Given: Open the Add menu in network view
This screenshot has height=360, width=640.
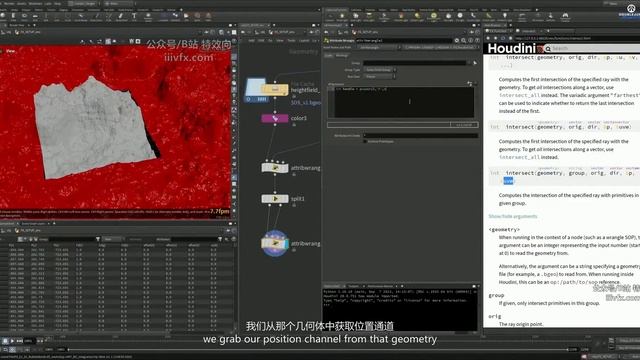Looking at the screenshot, I should pyautogui.click(x=251, y=40).
